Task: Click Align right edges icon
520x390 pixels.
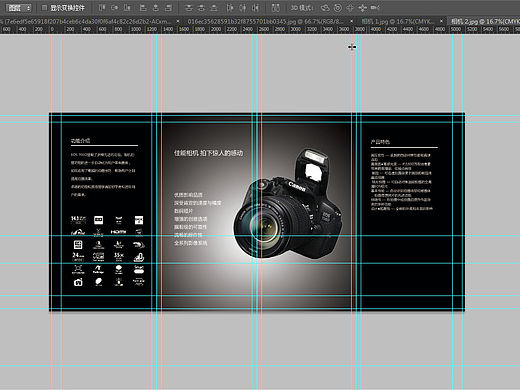Action: (x=168, y=8)
